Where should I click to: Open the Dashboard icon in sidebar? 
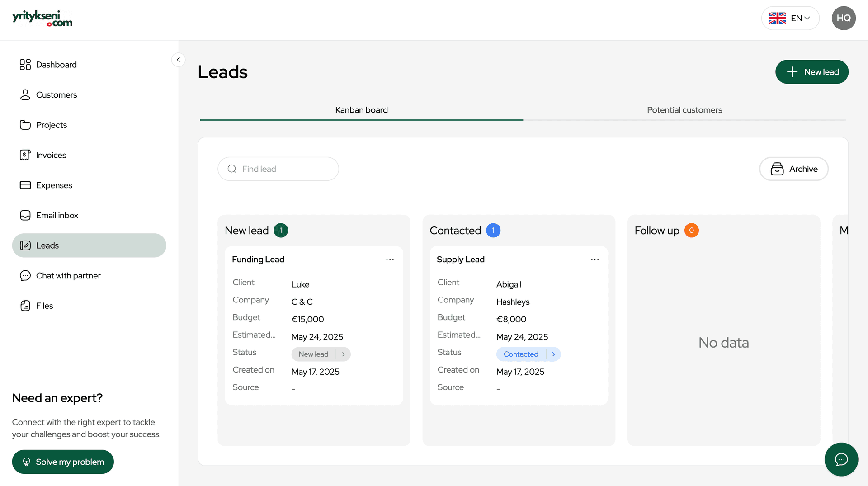pyautogui.click(x=25, y=65)
